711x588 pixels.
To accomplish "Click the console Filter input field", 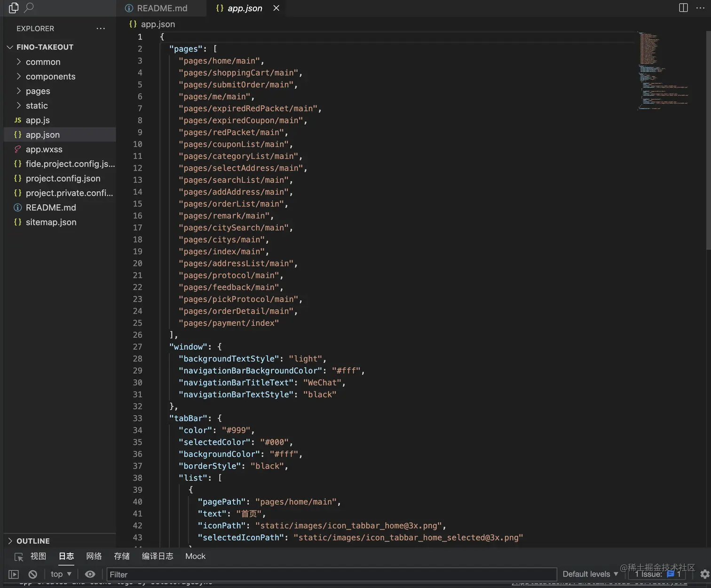I will [332, 574].
